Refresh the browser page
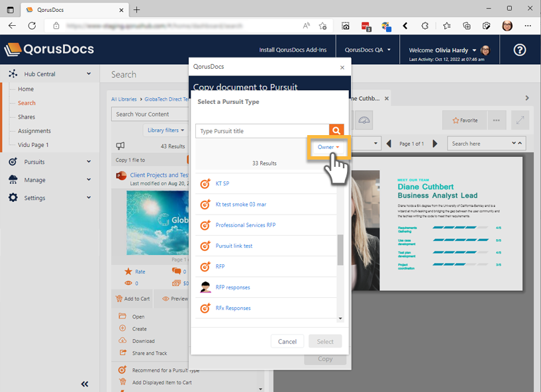This screenshot has height=392, width=541. [32, 26]
